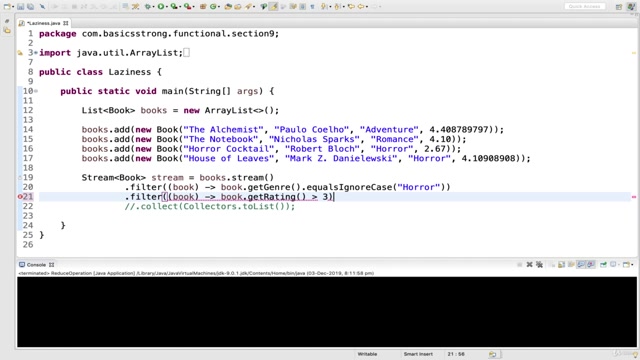Screen dimensions: 640x360
Task: Expand the Open Console dropdown arrow
Action: [632, 265]
